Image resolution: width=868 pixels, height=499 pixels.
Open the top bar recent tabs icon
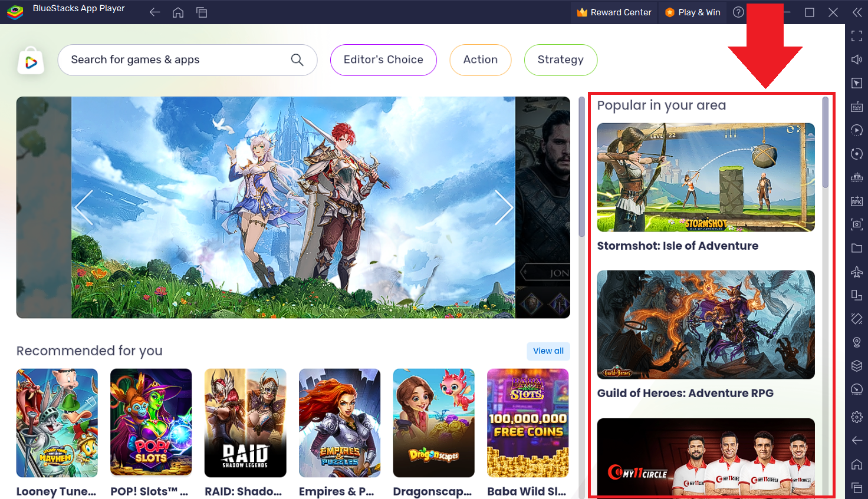click(202, 12)
